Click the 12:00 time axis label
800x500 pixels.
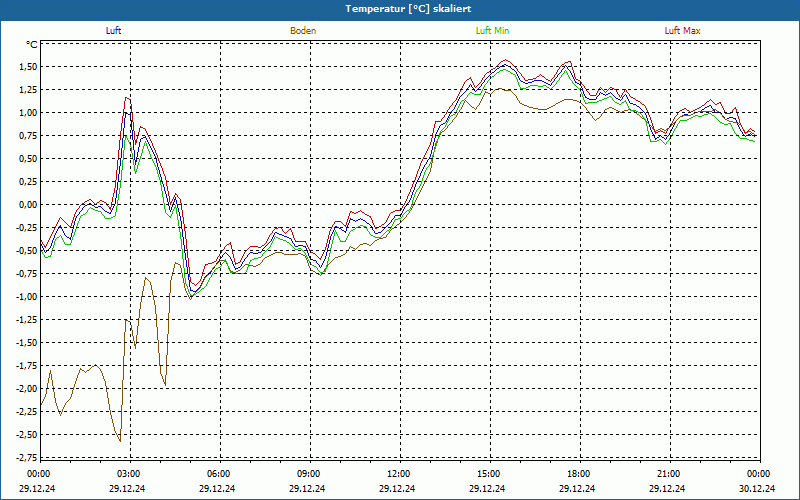click(x=398, y=474)
